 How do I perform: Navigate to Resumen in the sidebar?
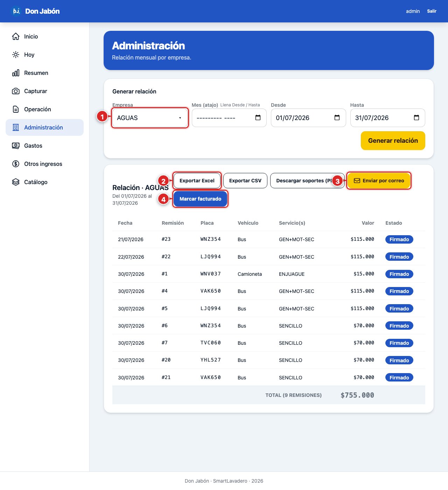point(44,73)
